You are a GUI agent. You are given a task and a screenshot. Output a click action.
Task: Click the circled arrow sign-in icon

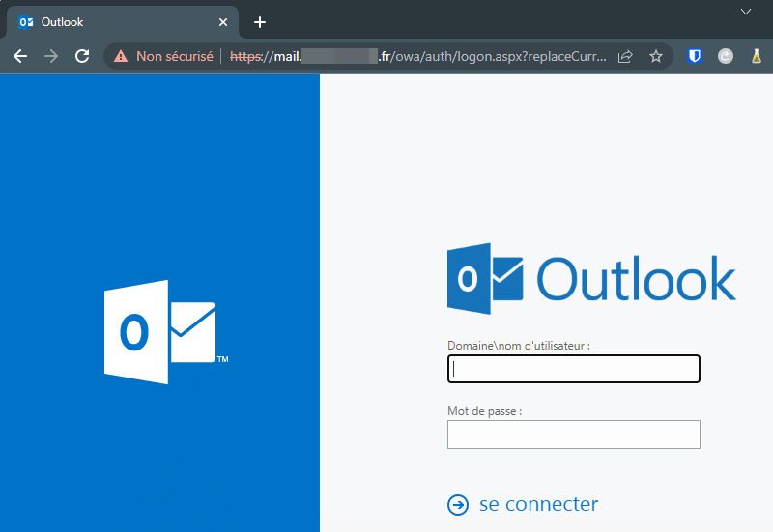point(458,505)
